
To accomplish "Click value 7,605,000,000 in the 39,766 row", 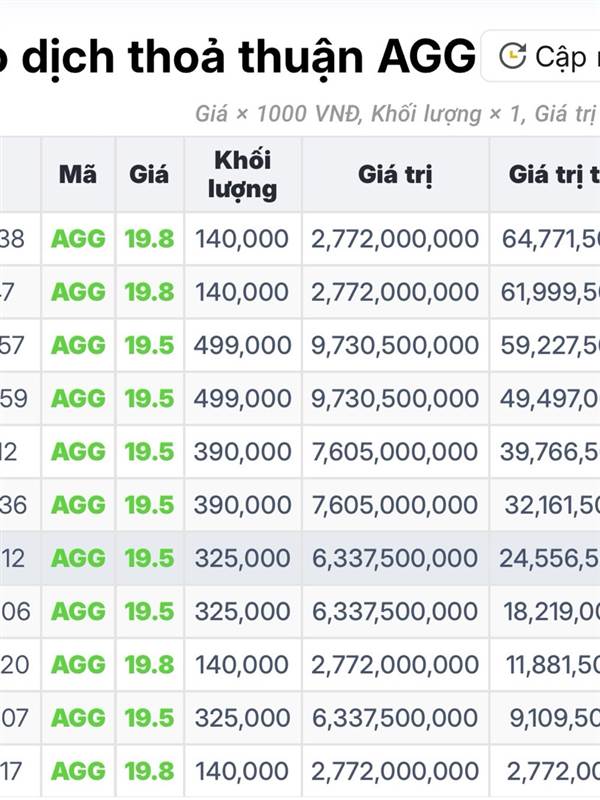I will [x=395, y=451].
